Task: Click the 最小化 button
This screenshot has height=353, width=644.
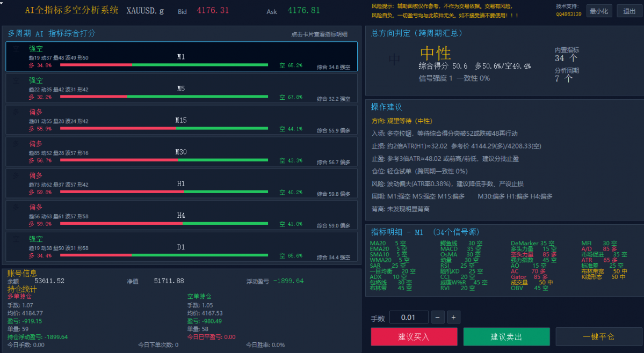Action: point(599,11)
